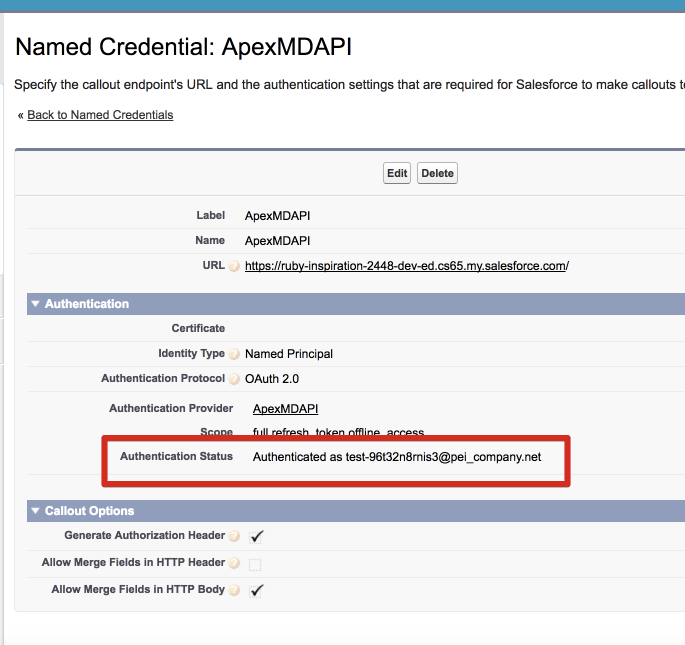Click the Edit button
This screenshot has width=685, height=645.
397,173
